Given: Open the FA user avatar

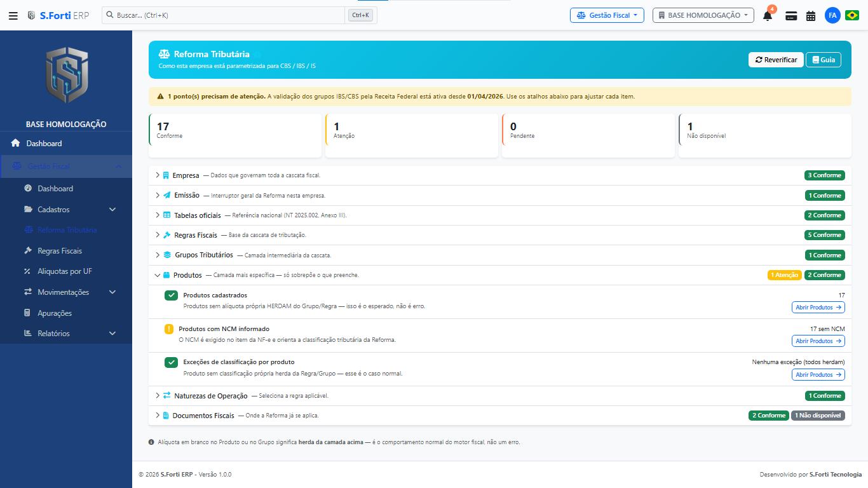Looking at the screenshot, I should point(832,16).
